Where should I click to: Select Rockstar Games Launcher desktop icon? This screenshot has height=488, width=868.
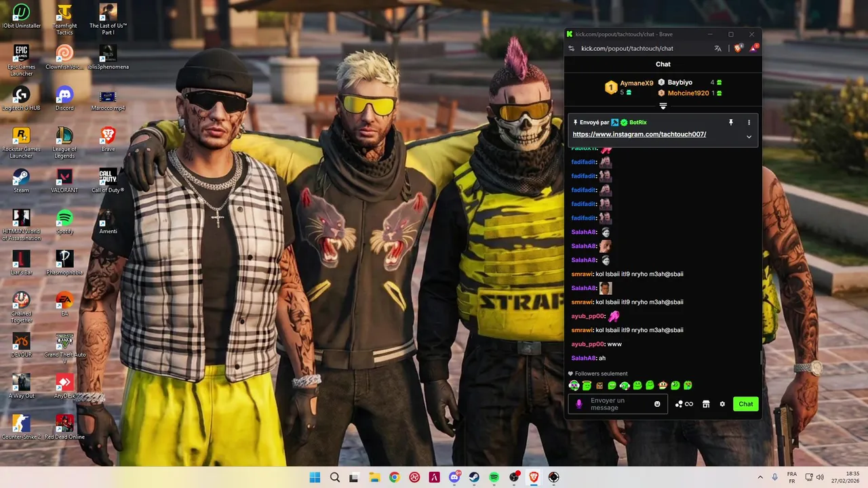[21, 142]
